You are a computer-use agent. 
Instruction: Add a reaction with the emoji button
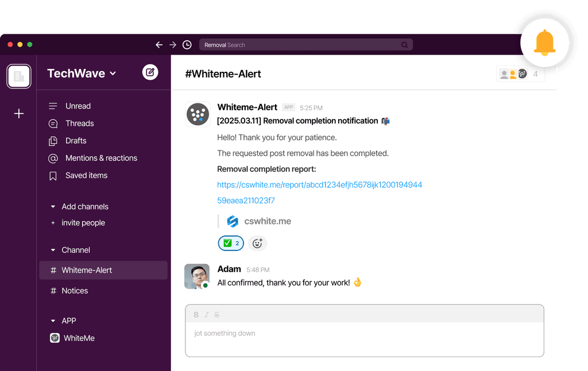(257, 244)
